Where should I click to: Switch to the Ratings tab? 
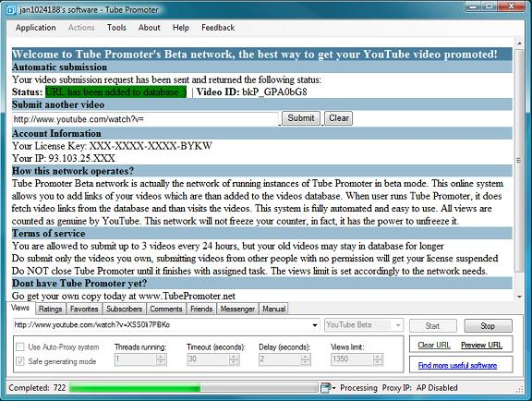pos(50,309)
